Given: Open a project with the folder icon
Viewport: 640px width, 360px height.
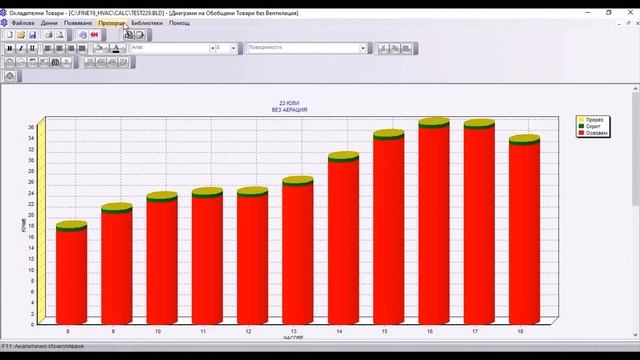Looking at the screenshot, I should click(x=21, y=35).
